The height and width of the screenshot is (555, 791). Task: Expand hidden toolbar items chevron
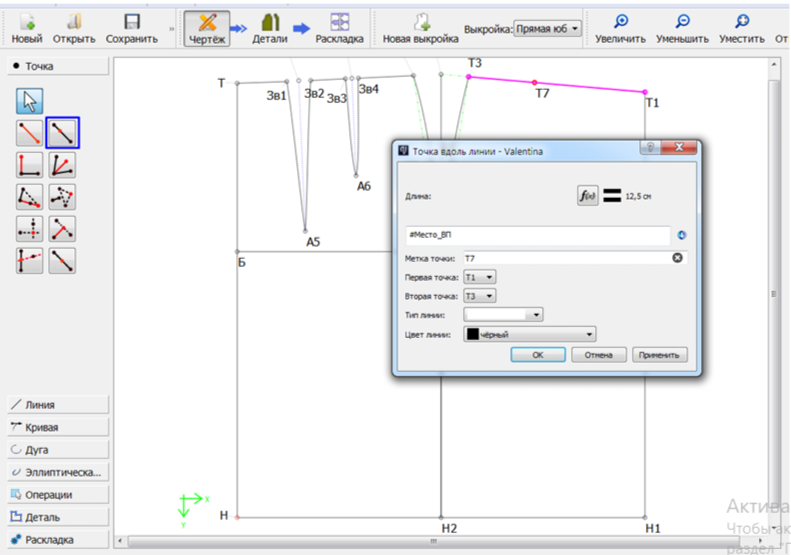[172, 29]
